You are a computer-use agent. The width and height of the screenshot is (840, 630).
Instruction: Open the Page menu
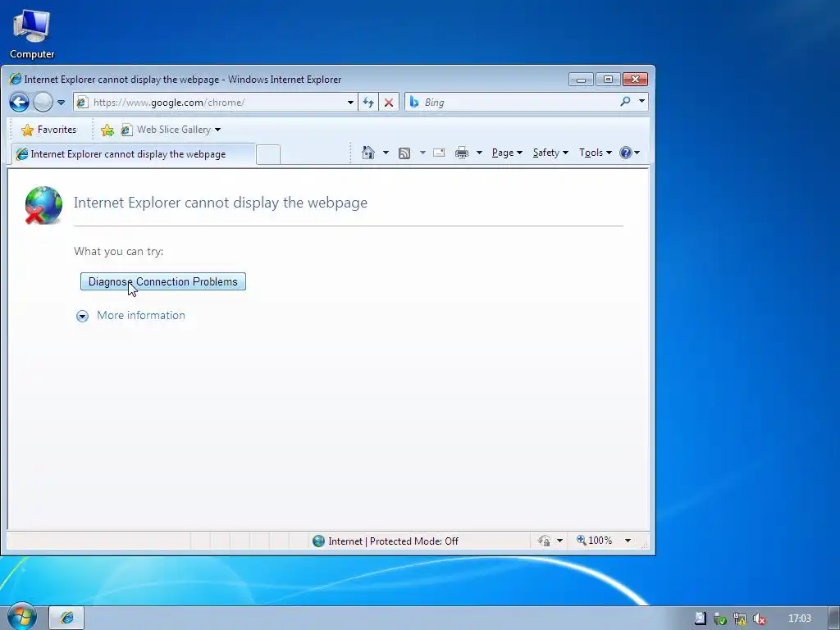(507, 153)
